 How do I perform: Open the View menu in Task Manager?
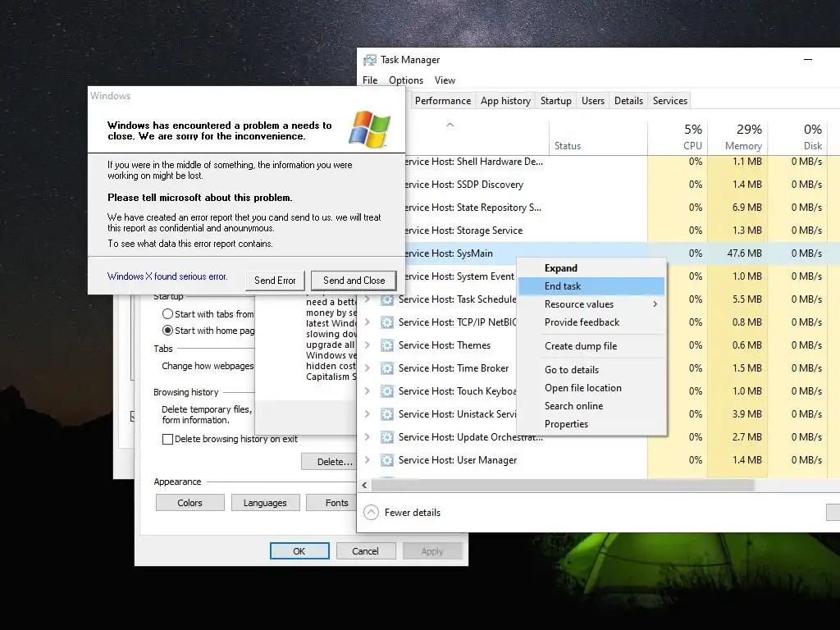(x=445, y=80)
